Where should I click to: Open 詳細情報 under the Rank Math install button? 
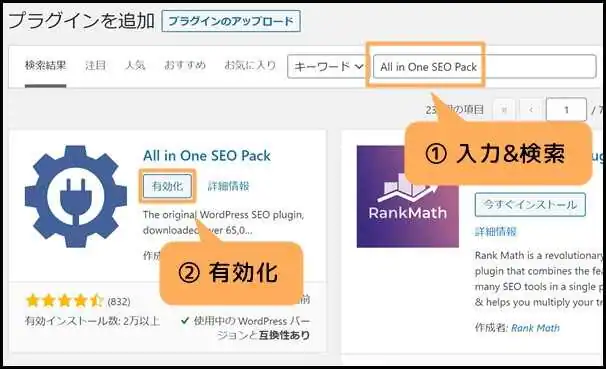(x=495, y=231)
